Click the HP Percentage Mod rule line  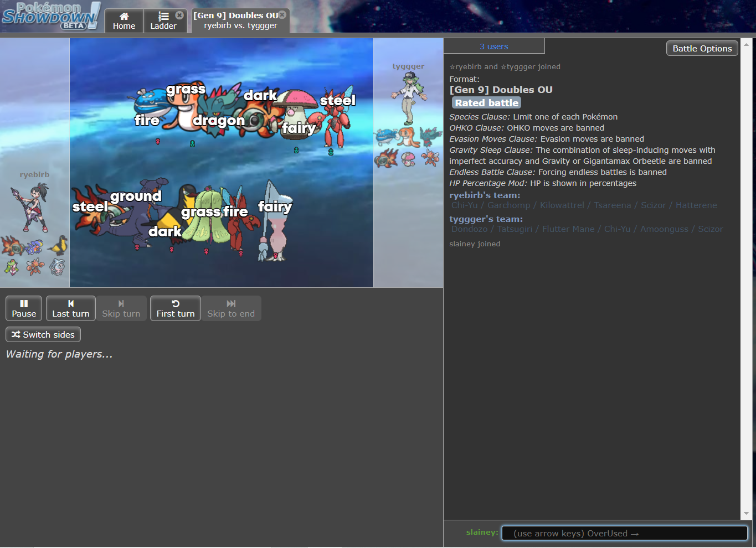(x=543, y=183)
